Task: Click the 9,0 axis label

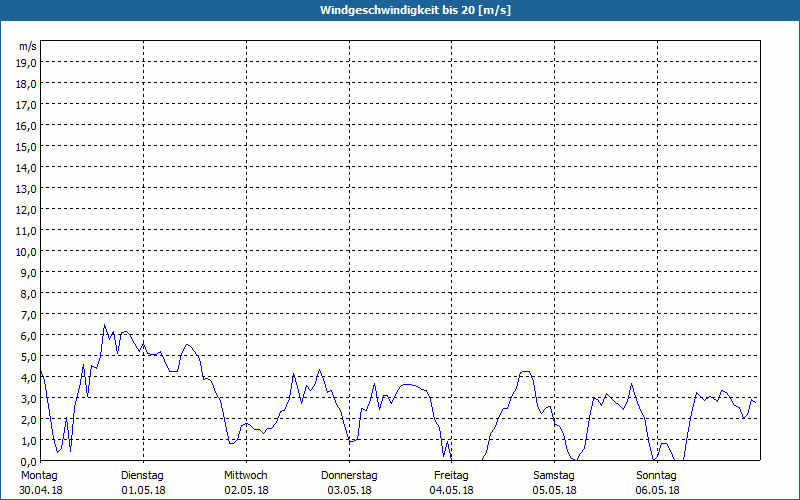Action: (x=29, y=273)
